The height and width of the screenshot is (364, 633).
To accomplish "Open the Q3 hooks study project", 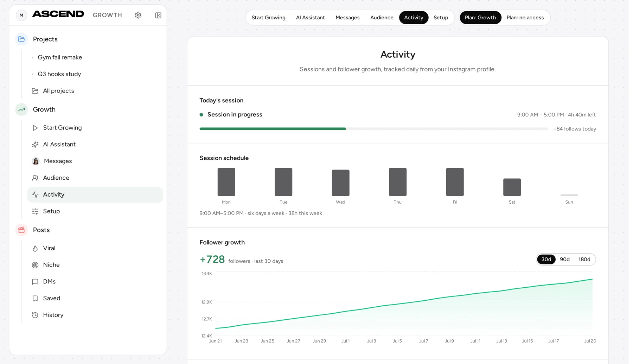I will pos(59,74).
